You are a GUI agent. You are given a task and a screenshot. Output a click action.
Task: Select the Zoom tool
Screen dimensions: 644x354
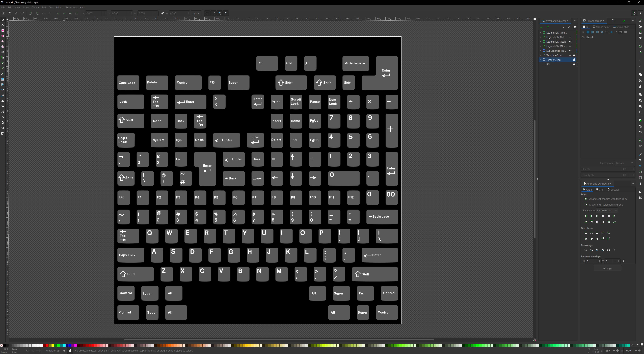click(x=3, y=128)
